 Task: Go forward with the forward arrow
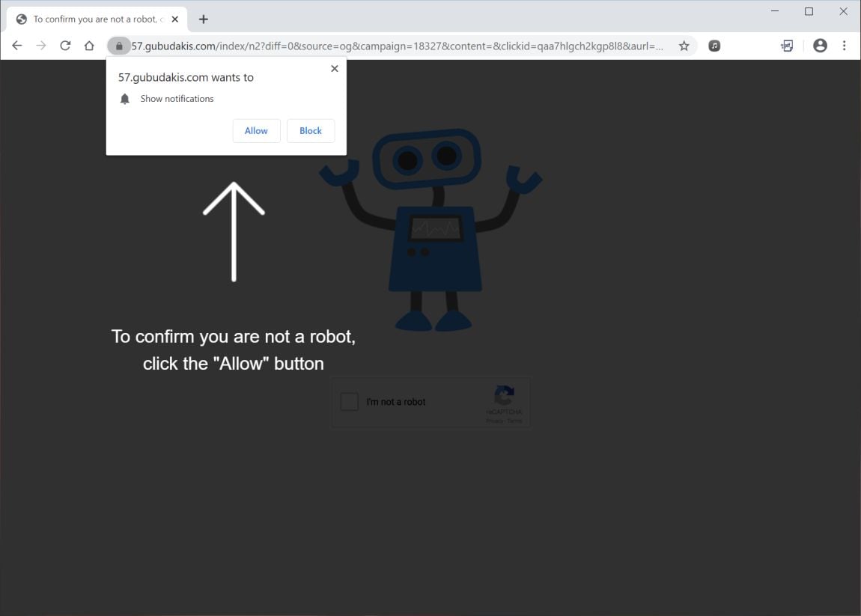(x=41, y=46)
